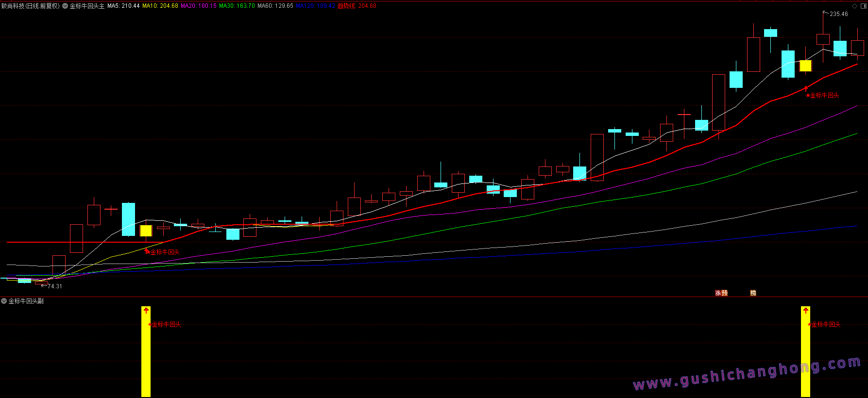
Task: Select the MA10 yellow indicator label
Action: pos(160,6)
